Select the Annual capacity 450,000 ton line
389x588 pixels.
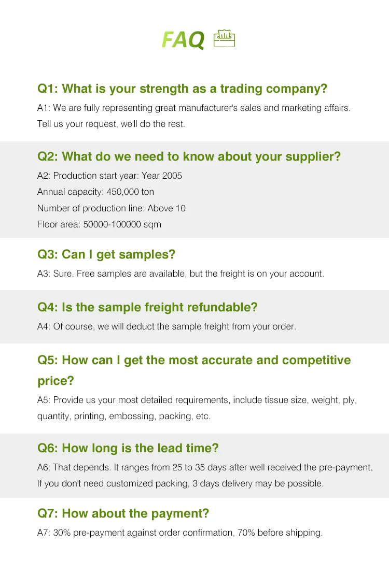95,192
